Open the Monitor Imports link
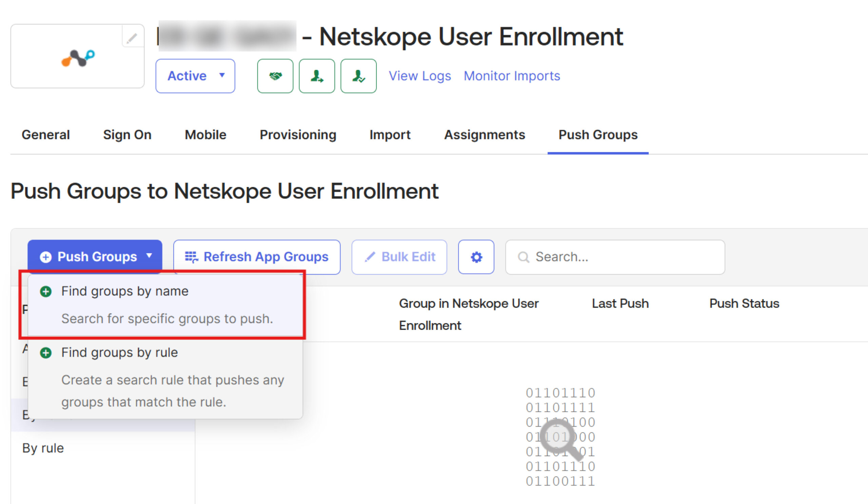 (512, 76)
